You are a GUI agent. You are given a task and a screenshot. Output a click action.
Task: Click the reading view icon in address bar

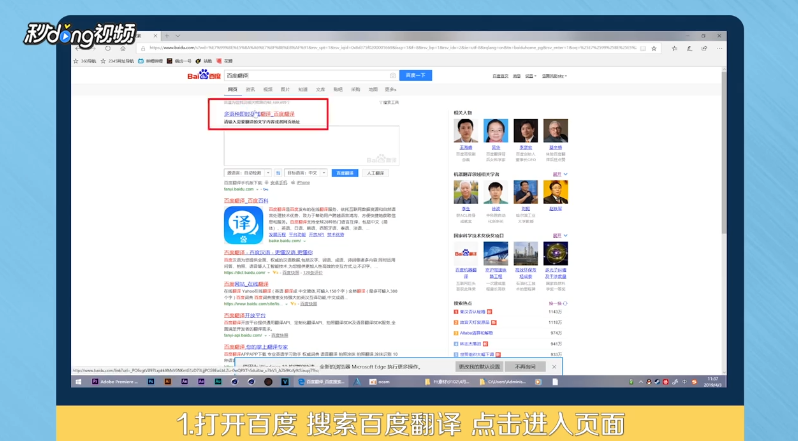643,48
